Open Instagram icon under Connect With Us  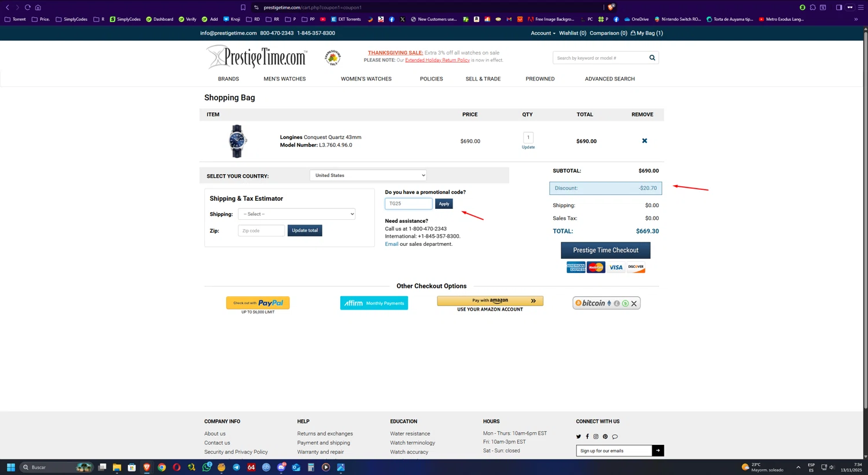pyautogui.click(x=595, y=437)
